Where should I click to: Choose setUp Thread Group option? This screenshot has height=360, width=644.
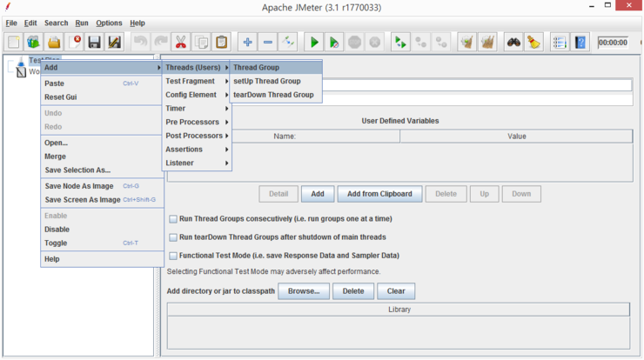(x=277, y=81)
